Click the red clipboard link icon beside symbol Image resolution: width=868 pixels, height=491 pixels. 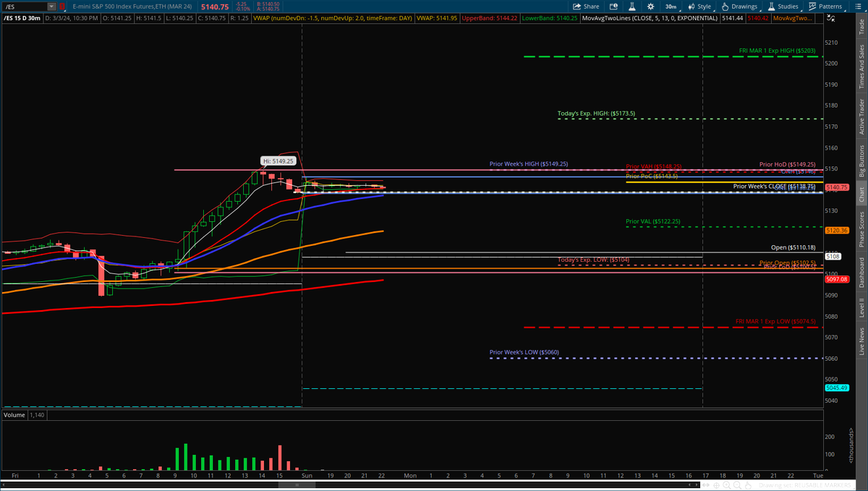(62, 7)
